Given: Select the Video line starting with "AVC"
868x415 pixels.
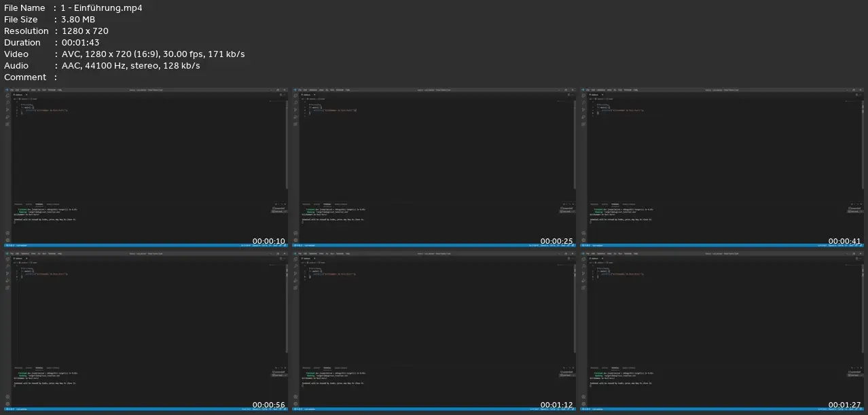Looking at the screenshot, I should (x=153, y=54).
